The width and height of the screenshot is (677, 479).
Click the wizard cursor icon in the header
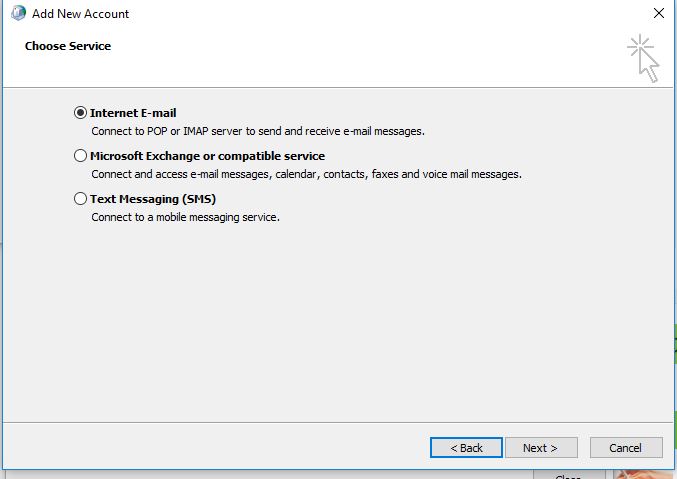(643, 58)
